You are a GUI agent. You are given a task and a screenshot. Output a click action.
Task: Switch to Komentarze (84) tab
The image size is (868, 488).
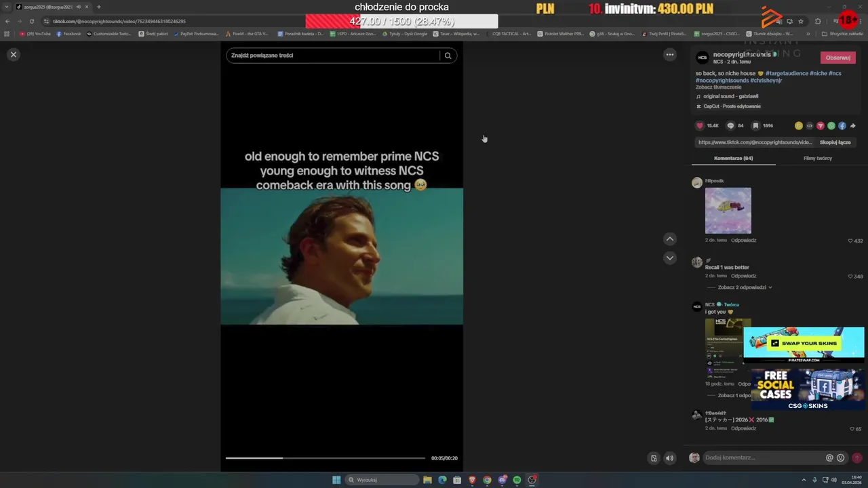[733, 158]
